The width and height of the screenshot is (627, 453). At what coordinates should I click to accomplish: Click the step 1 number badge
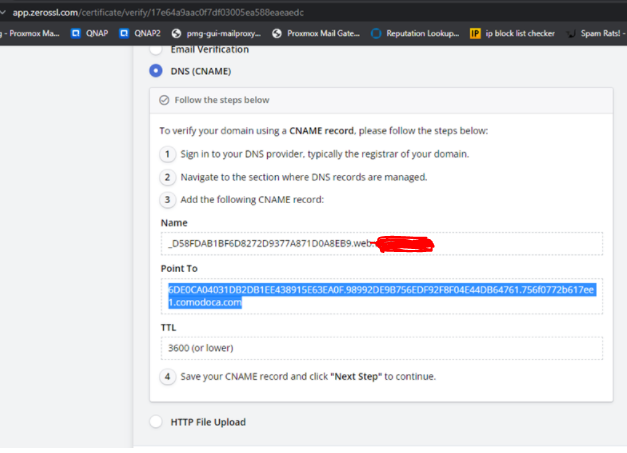click(x=167, y=154)
